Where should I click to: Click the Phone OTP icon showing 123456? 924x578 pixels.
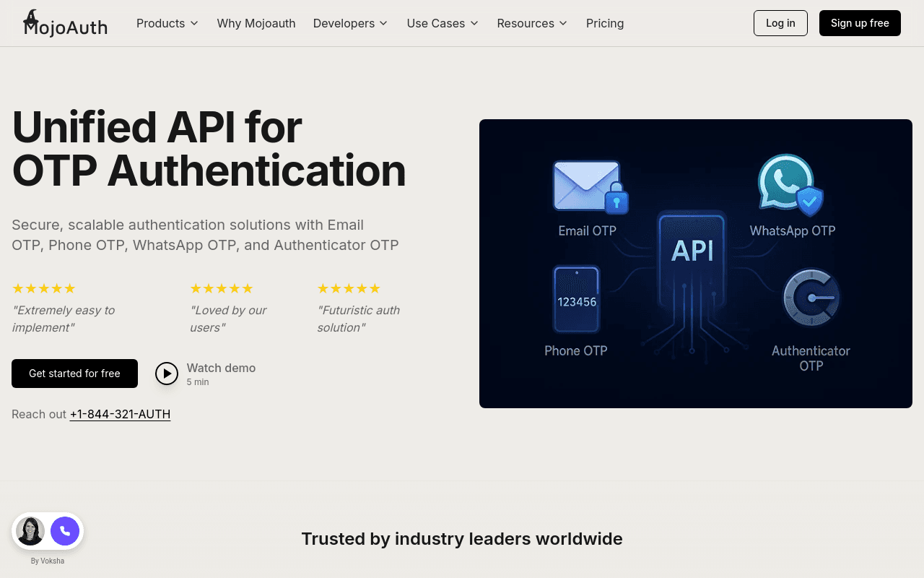coord(577,300)
